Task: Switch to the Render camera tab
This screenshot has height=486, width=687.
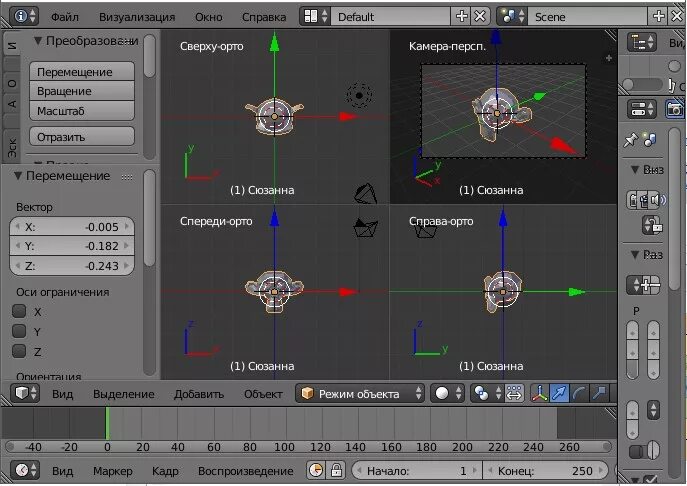Action: (x=675, y=109)
